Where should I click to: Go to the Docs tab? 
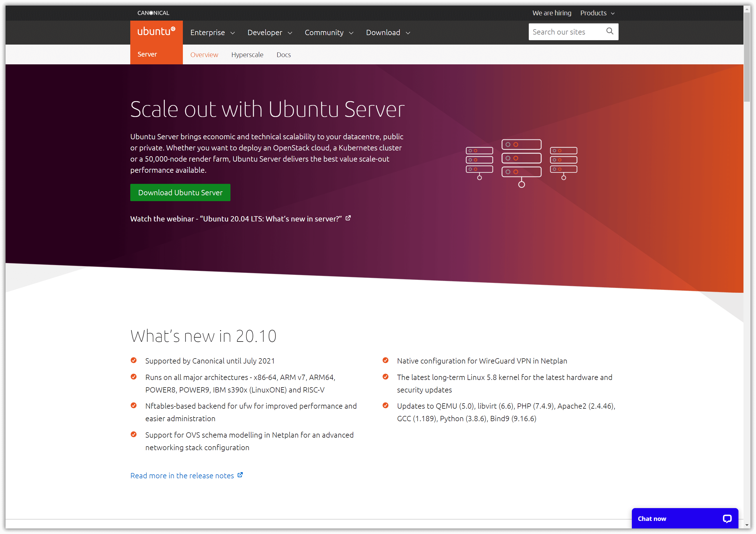pyautogui.click(x=283, y=55)
